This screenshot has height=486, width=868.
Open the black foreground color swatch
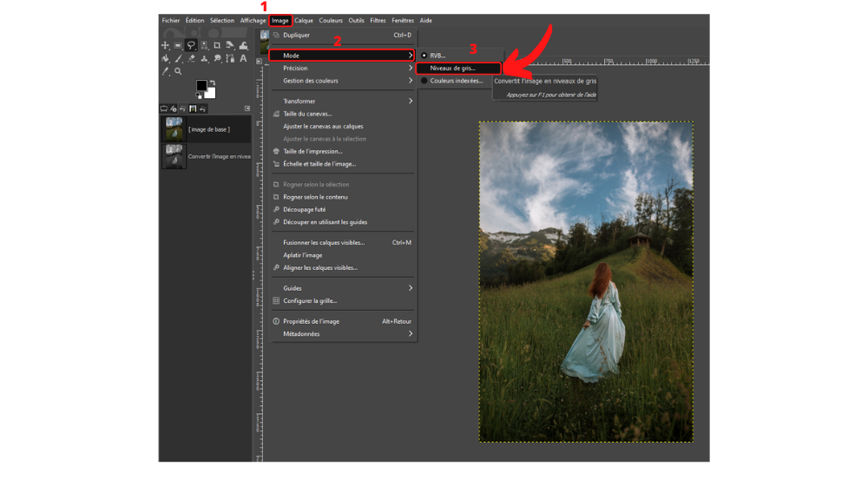201,85
